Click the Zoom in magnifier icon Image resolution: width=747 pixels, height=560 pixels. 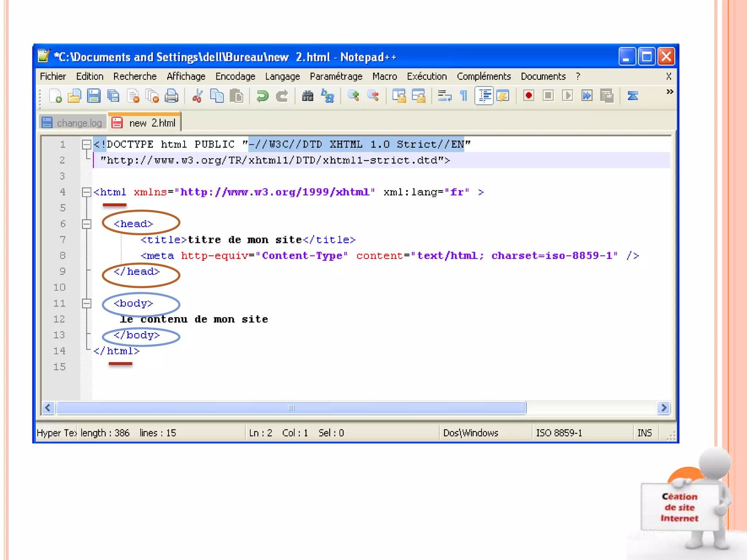tap(353, 96)
